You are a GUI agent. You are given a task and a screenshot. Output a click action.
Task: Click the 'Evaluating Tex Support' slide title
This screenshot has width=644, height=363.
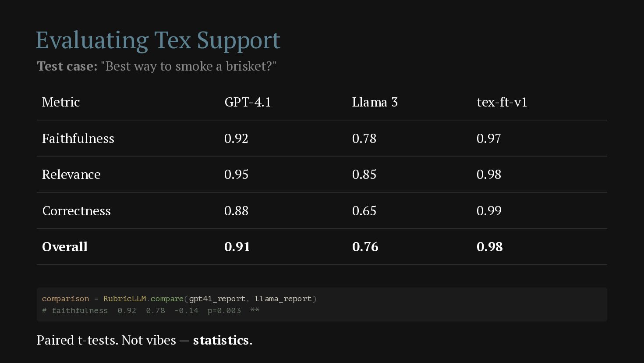click(158, 40)
